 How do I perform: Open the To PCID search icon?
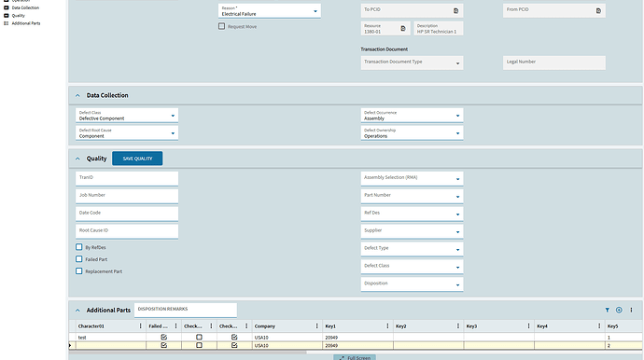click(x=455, y=11)
